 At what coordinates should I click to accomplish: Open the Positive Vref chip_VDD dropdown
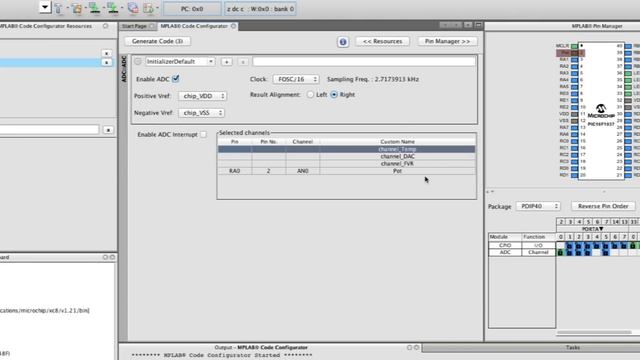(x=202, y=96)
